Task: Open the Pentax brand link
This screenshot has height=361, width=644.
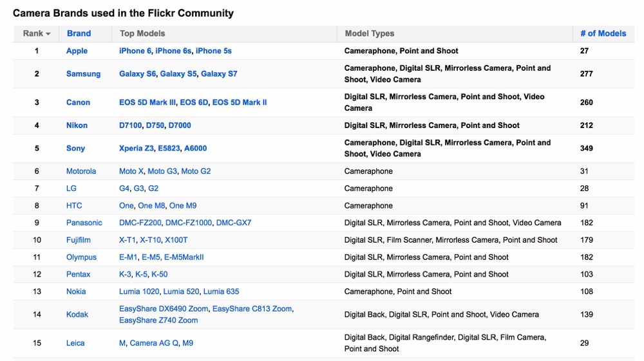Action: coord(78,274)
